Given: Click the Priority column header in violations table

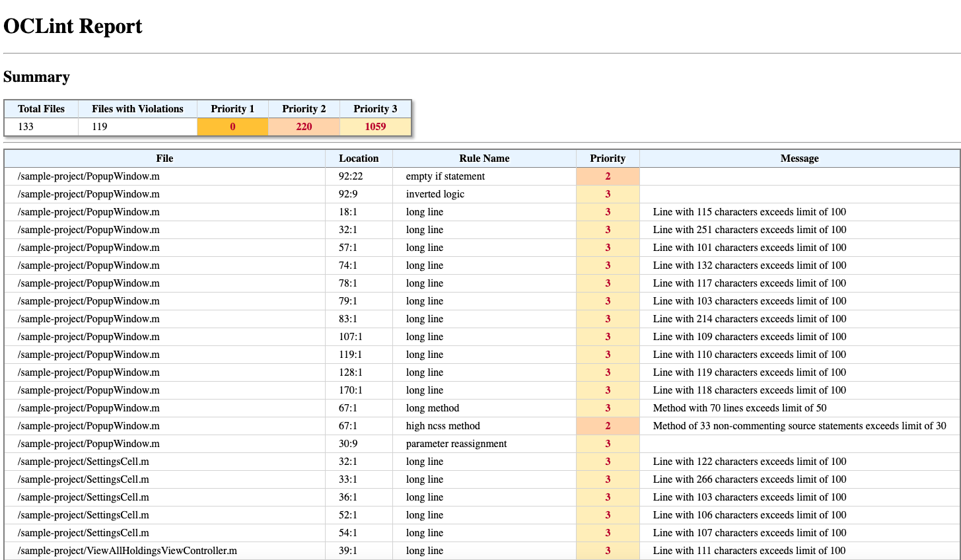Looking at the screenshot, I should (608, 158).
